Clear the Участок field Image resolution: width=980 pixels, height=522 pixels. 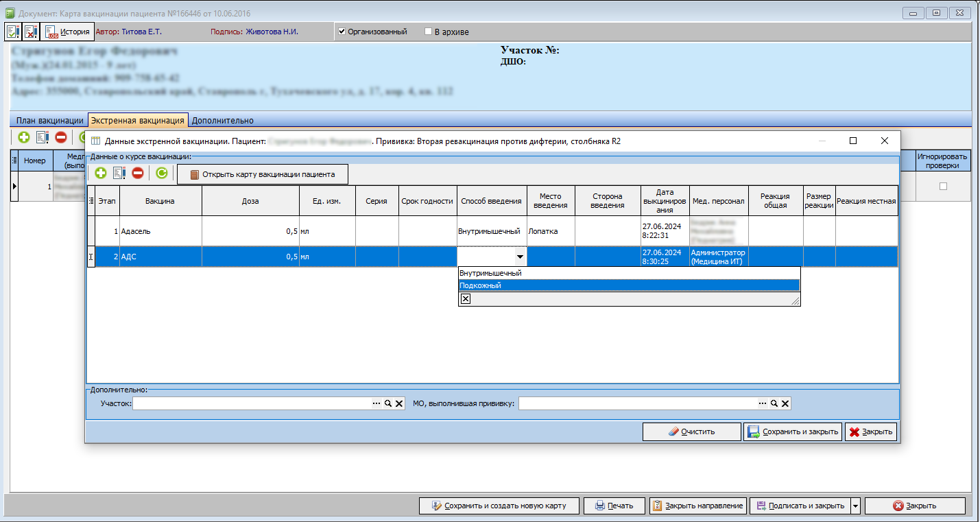click(399, 403)
